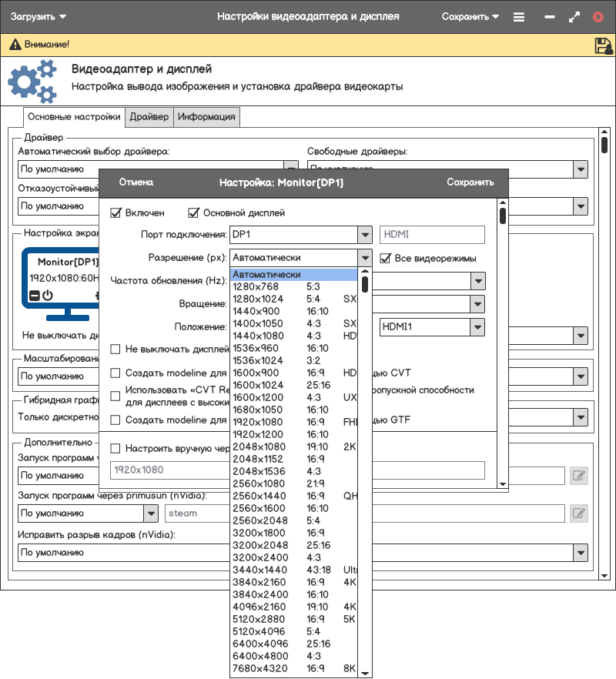Open the "Загрузить" dropdown in title bar
Viewport: 616px width, 679px height.
(38, 16)
